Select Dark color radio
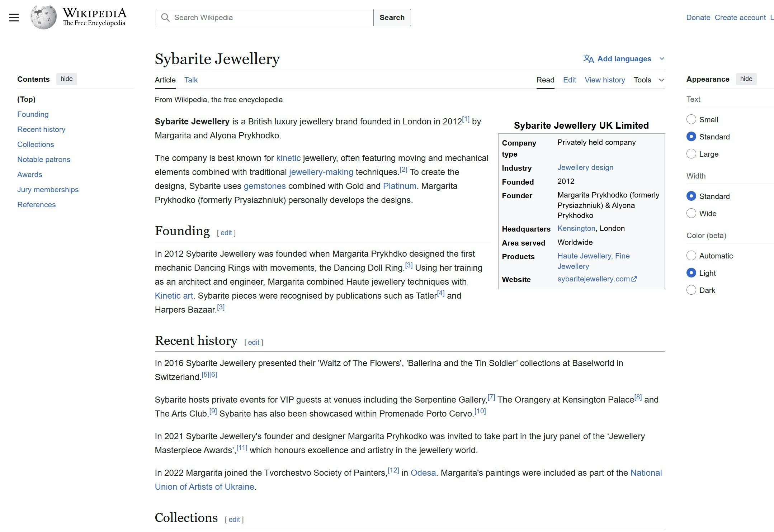Screen dimensions: 774x532 tap(691, 290)
